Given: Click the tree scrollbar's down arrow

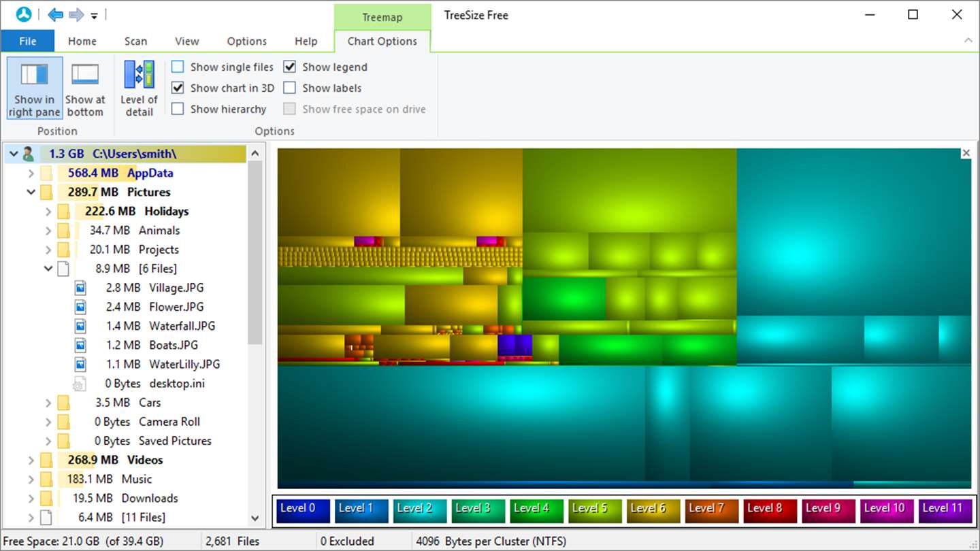Looking at the screenshot, I should coord(255,518).
